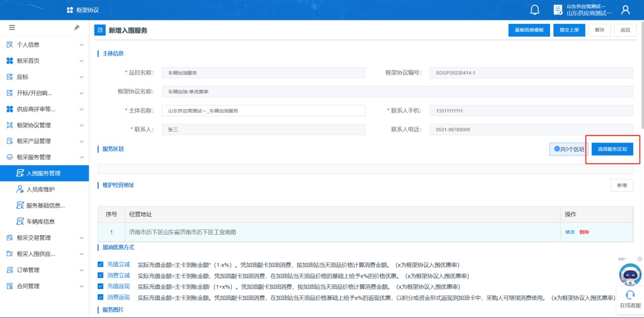The height and width of the screenshot is (318, 644).
Task: Click the 供应商评审 sidebar icon
Action: point(10,109)
